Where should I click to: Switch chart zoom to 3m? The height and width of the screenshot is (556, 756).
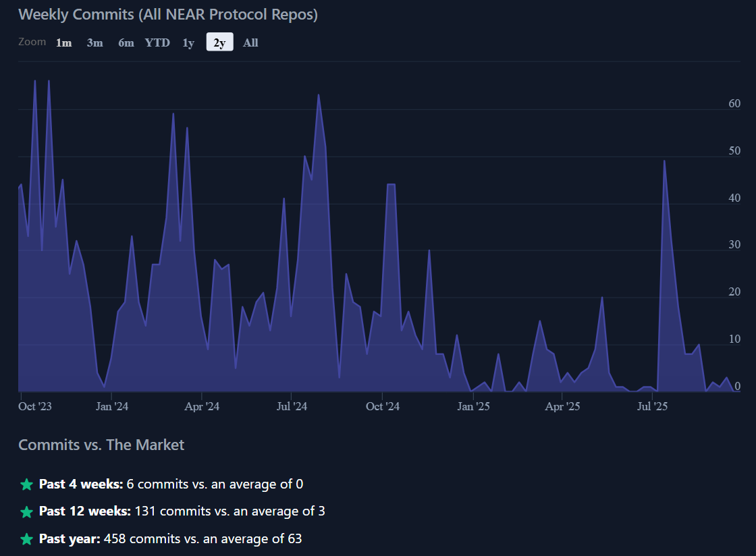(x=94, y=43)
